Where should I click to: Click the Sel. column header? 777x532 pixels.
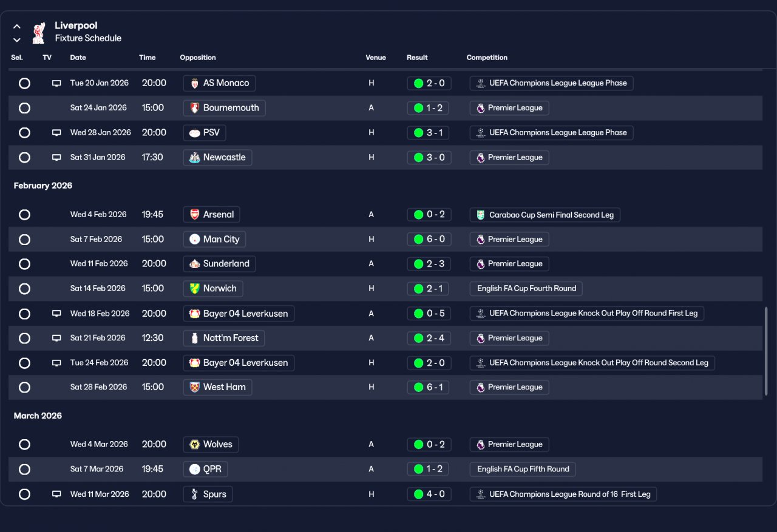17,58
